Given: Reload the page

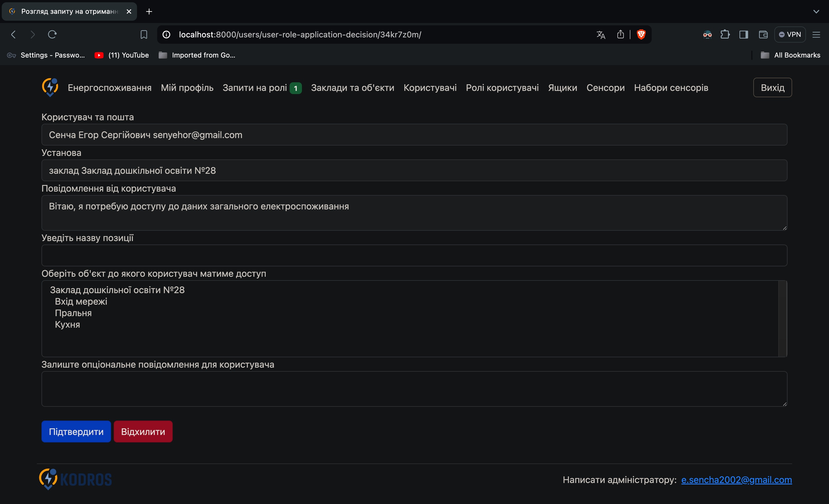Looking at the screenshot, I should point(52,34).
